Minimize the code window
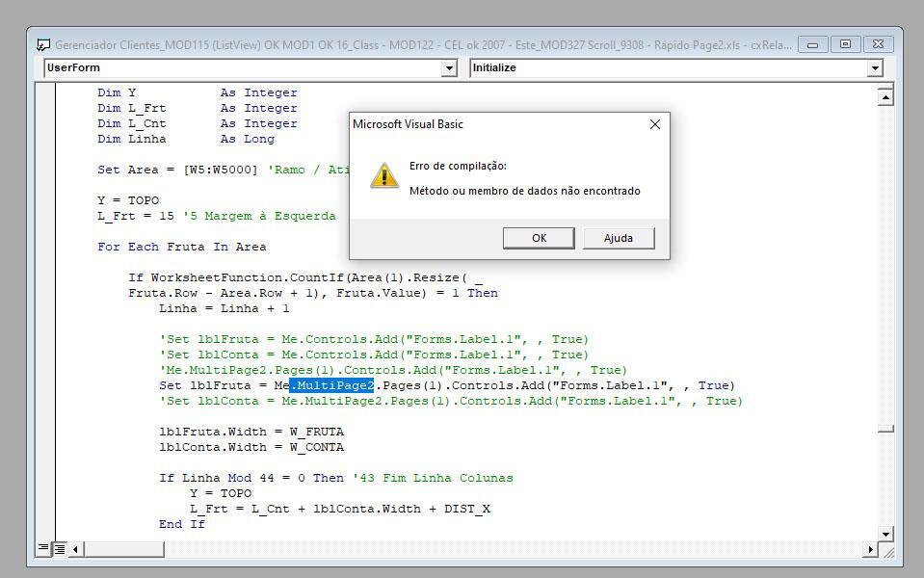Viewport: 924px width, 578px height. point(812,44)
